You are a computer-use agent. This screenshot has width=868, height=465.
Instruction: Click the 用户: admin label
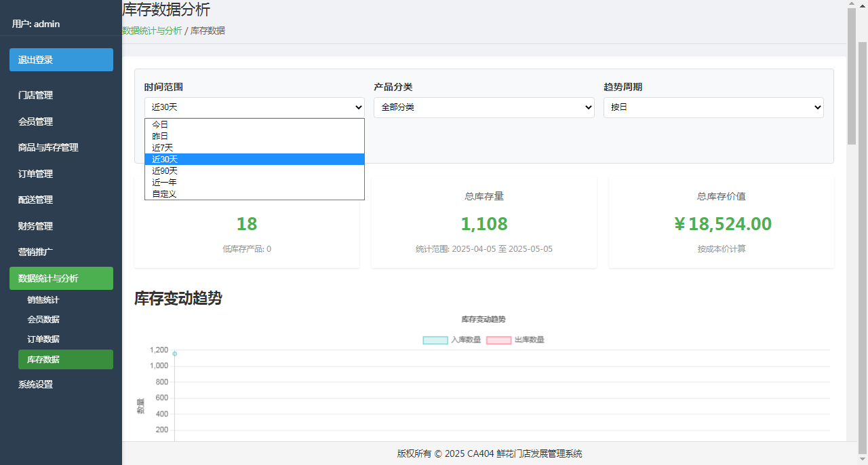point(36,24)
